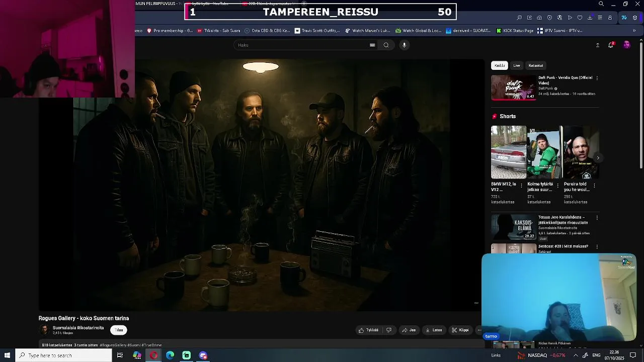Take a snapshot with the camera icon

click(x=539, y=18)
